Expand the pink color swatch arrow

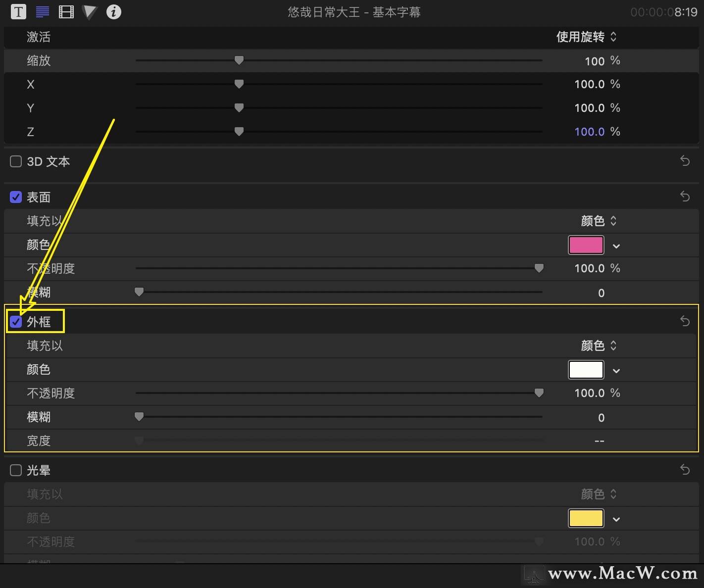(616, 246)
